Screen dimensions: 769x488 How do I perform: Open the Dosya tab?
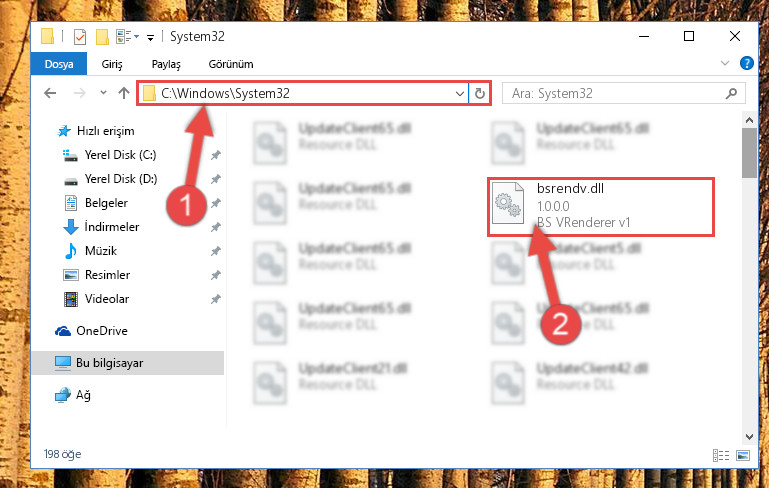coord(59,64)
